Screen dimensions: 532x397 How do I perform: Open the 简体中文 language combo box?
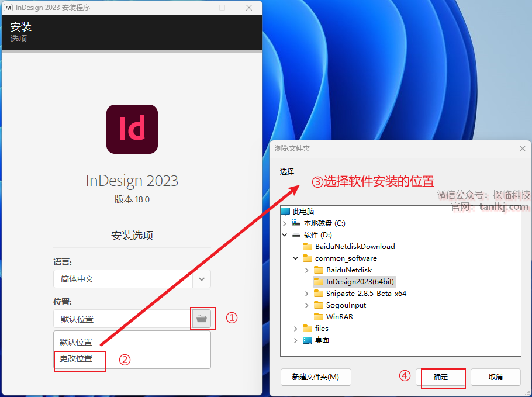pos(132,279)
